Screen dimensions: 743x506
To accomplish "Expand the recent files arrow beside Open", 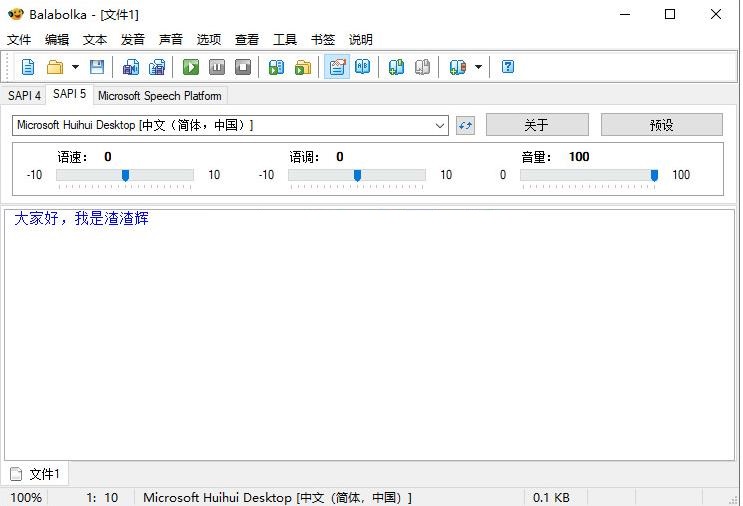I will [75, 67].
